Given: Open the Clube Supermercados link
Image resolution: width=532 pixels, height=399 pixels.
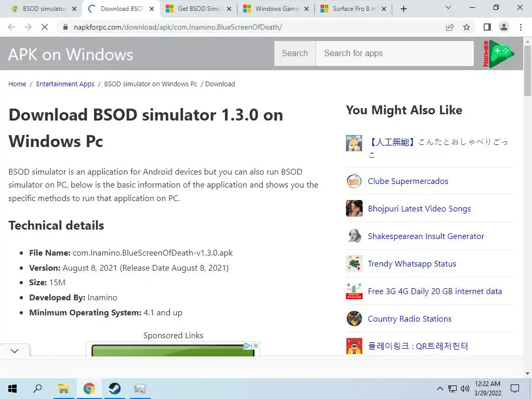Looking at the screenshot, I should click(408, 181).
